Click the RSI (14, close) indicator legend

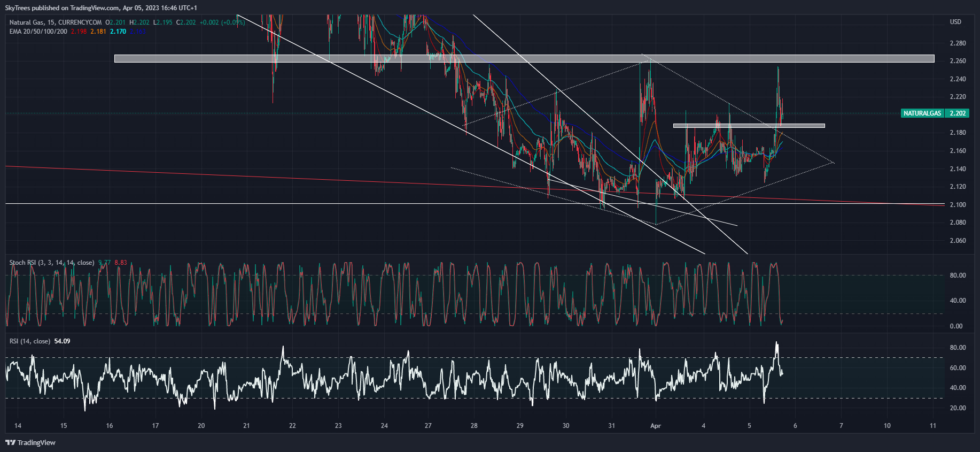click(30, 341)
